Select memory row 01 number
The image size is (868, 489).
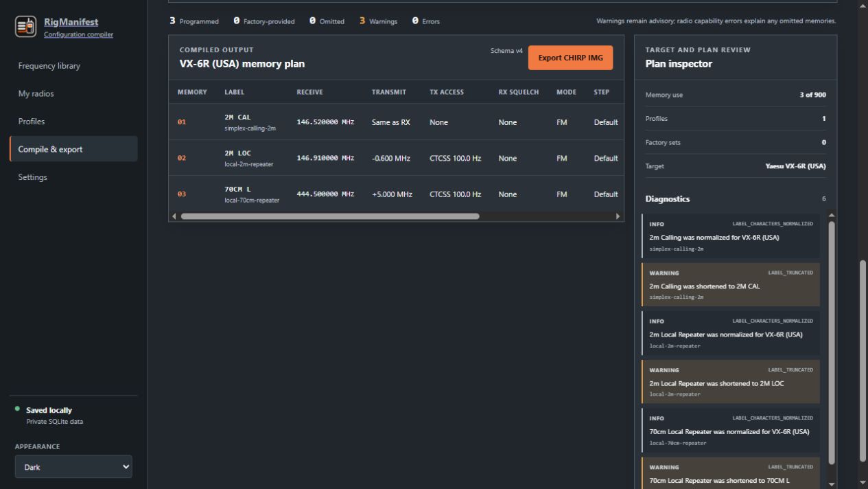pos(182,122)
